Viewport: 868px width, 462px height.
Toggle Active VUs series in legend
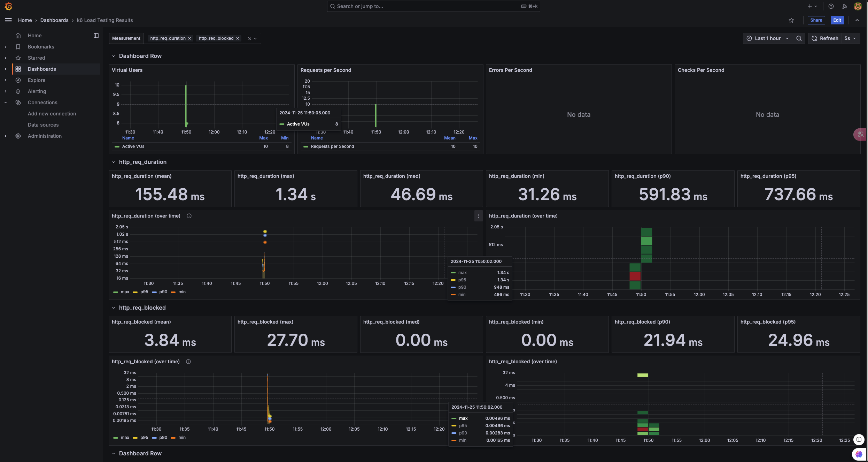(x=133, y=146)
